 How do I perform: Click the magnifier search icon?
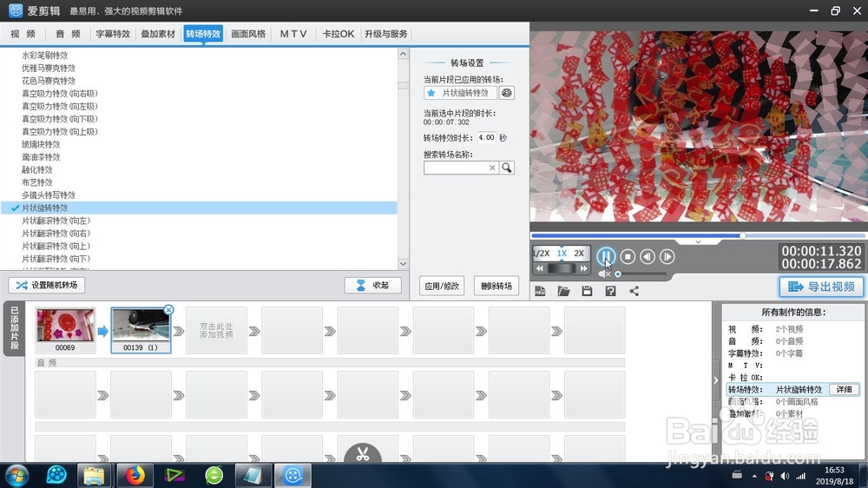(507, 168)
